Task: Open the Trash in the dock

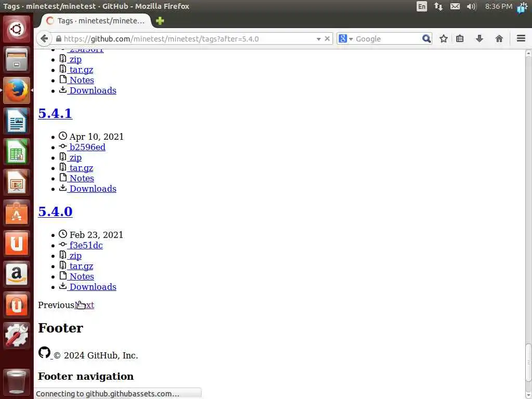Action: point(16,382)
